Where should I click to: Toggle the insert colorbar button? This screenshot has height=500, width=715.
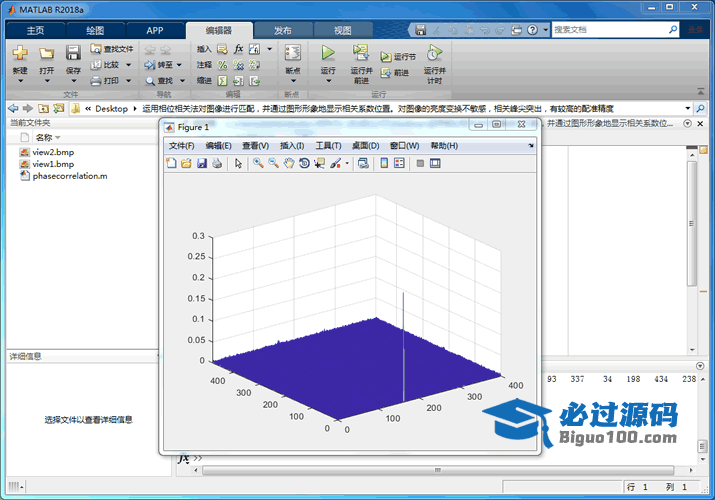384,163
